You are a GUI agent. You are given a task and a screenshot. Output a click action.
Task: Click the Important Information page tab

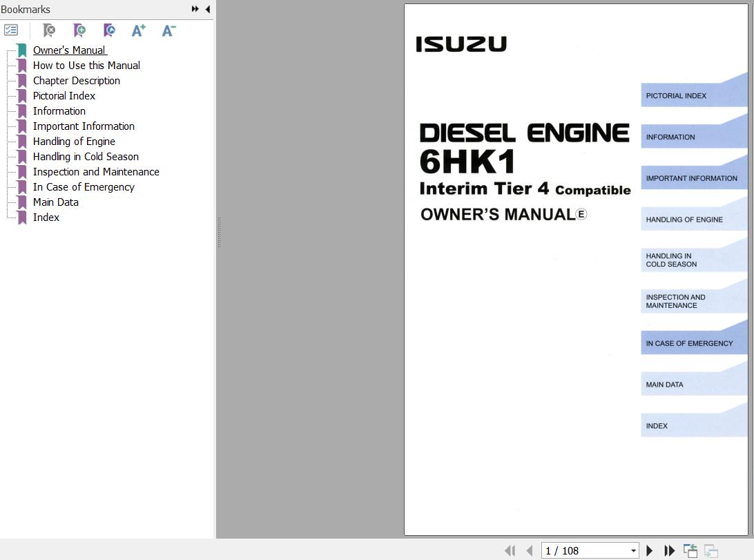(691, 178)
